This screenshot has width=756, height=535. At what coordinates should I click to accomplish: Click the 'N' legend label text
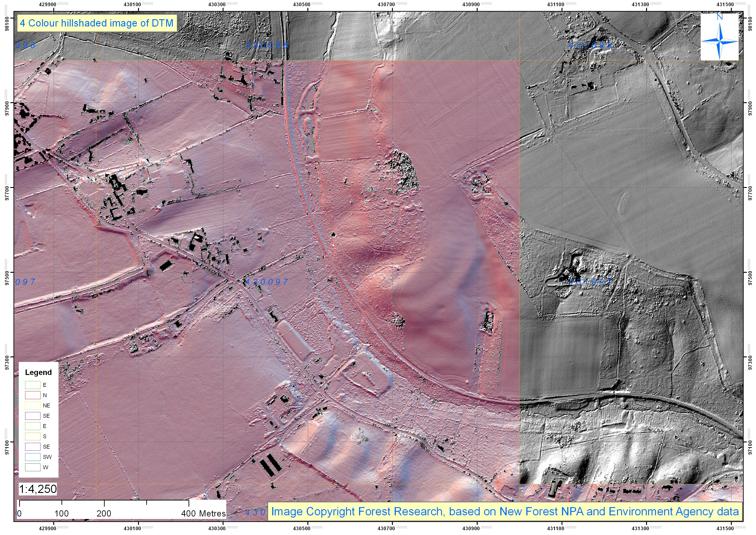pos(45,395)
